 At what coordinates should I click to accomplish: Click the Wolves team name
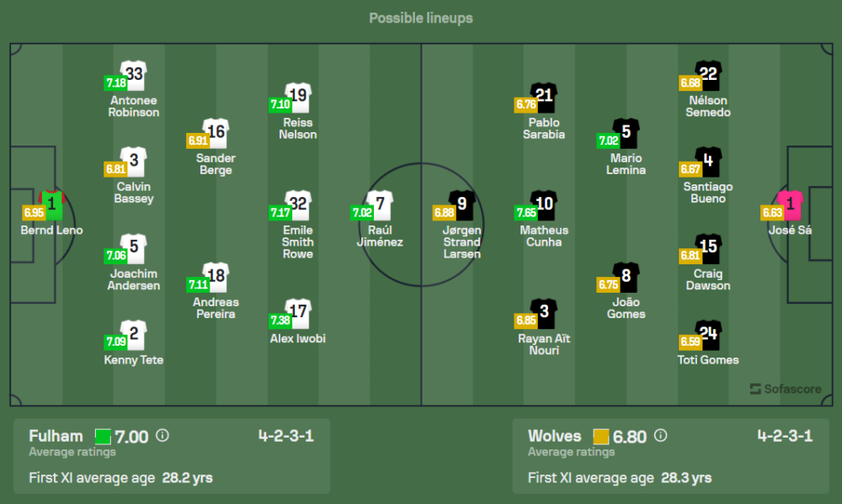554,436
